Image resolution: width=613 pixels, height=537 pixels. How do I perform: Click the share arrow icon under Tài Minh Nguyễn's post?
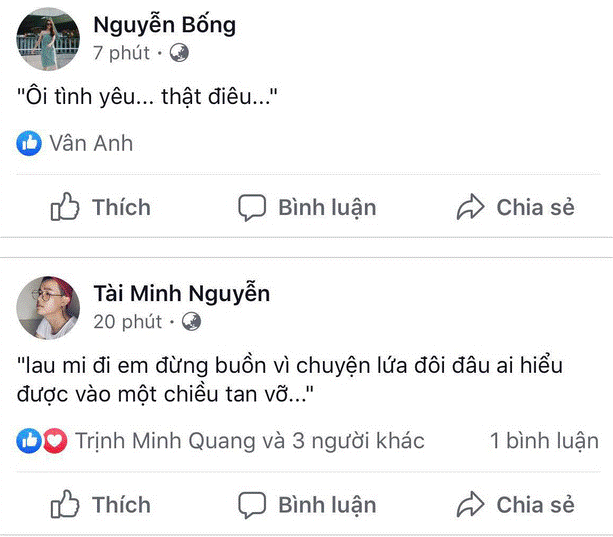[x=470, y=504]
